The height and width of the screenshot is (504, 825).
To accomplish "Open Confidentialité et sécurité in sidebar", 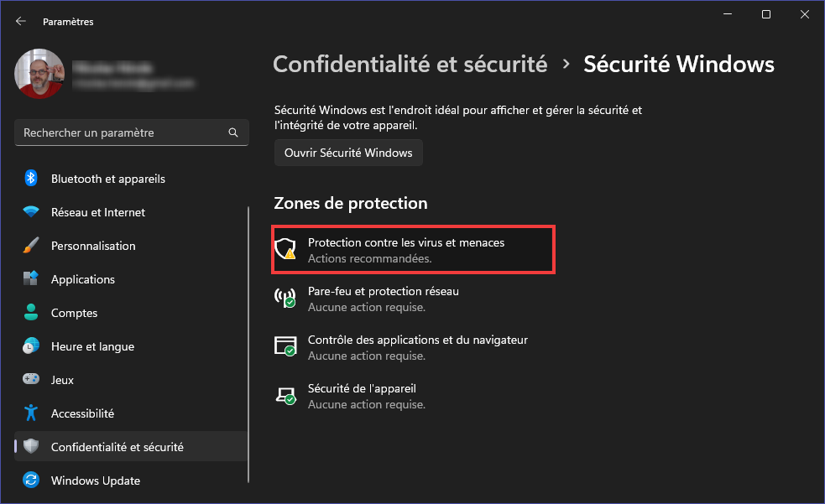I will point(117,447).
